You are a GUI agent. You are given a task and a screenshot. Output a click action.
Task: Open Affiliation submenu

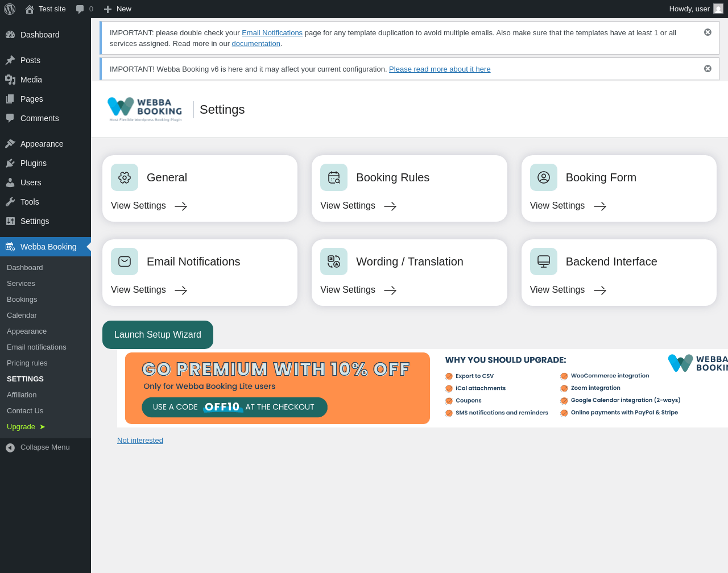[45, 395]
